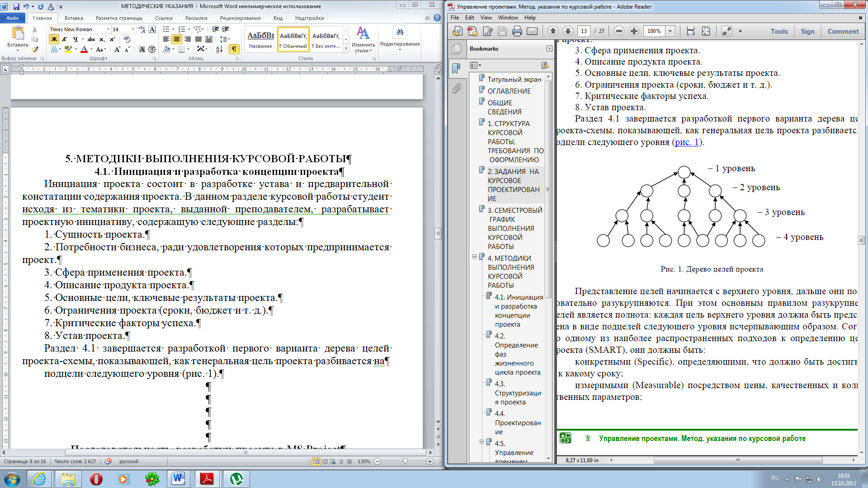The height and width of the screenshot is (488, 868).
Task: Toggle center alignment in Word
Action: (x=177, y=39)
